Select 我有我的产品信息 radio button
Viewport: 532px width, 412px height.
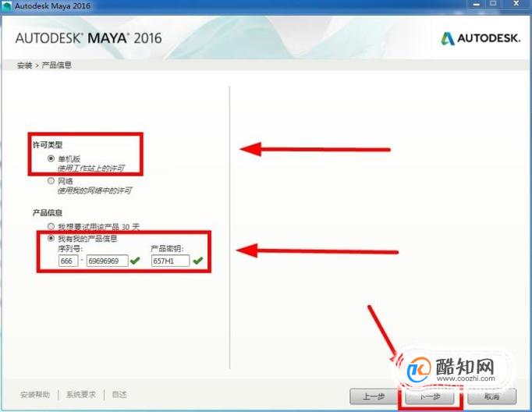51,238
